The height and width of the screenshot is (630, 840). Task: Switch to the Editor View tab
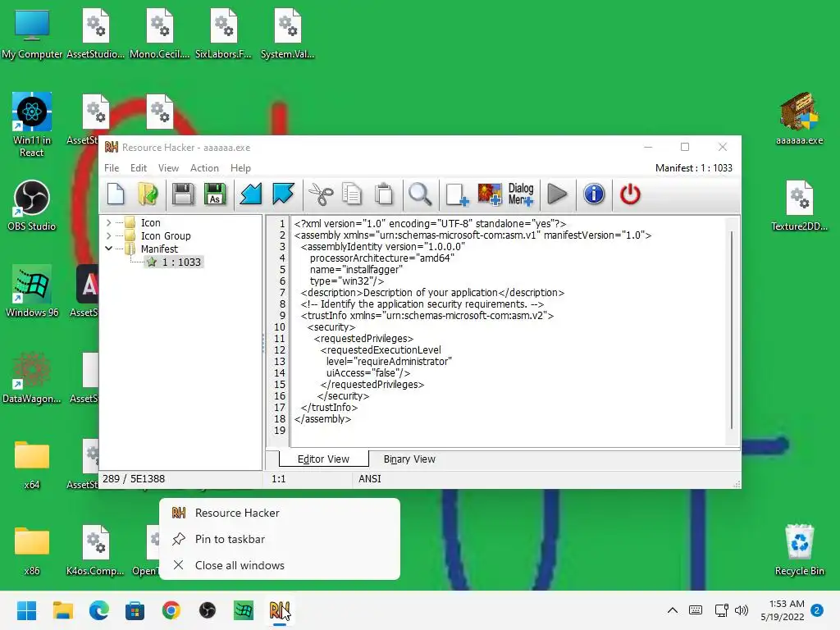click(x=323, y=459)
